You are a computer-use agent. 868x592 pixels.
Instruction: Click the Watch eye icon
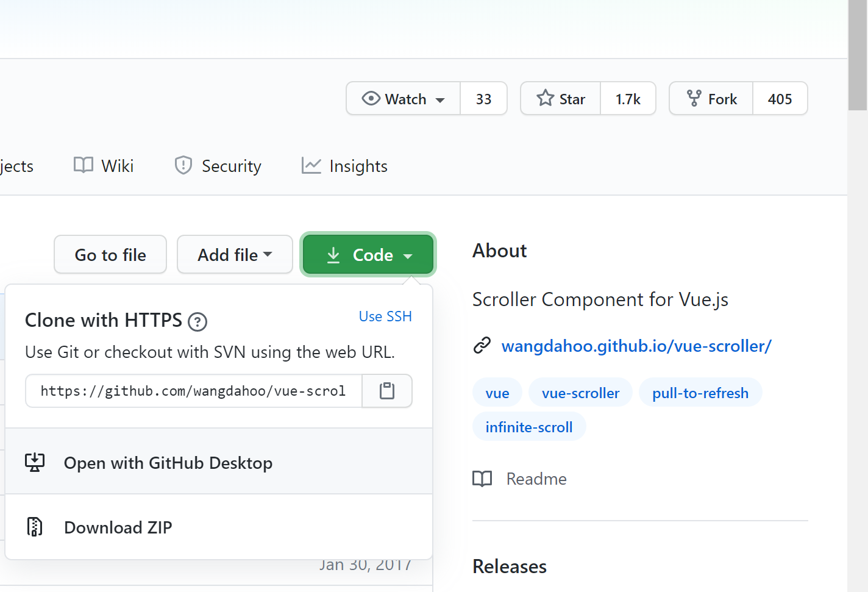pyautogui.click(x=371, y=98)
